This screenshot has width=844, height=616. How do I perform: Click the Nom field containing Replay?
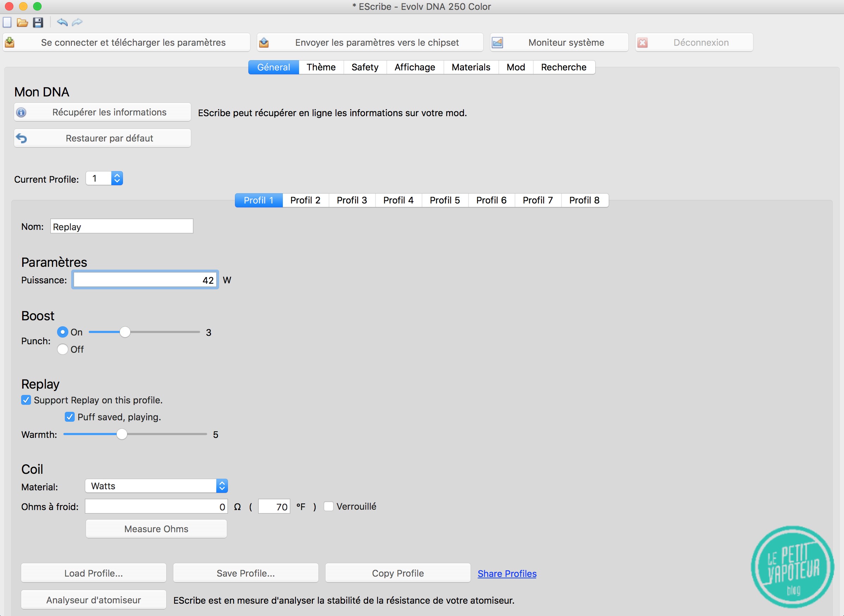point(122,226)
